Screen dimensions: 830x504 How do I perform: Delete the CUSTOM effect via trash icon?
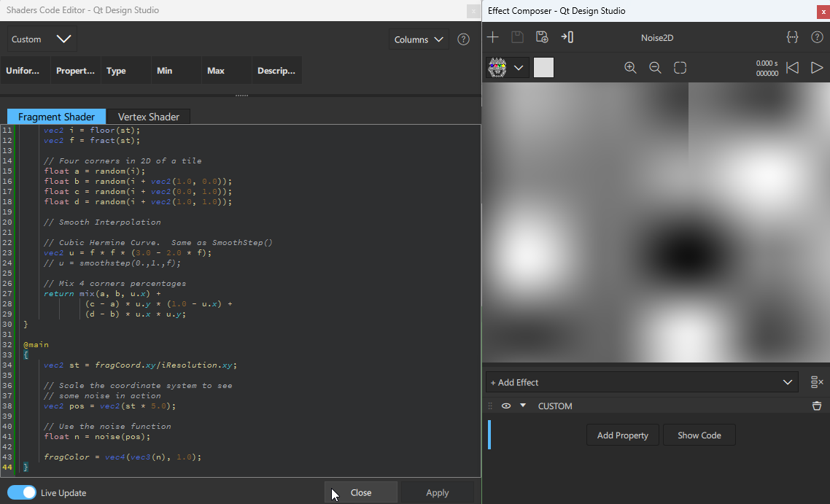(x=816, y=406)
